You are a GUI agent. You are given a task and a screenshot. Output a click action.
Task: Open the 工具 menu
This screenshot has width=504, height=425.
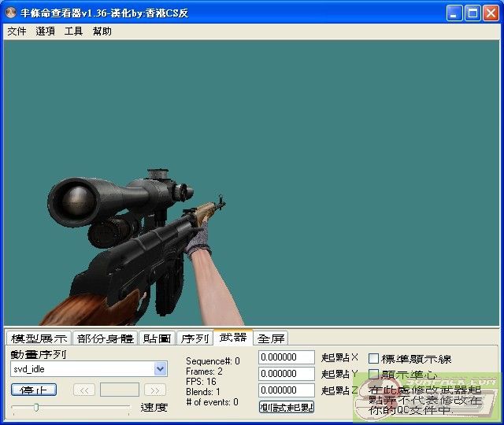coord(73,31)
